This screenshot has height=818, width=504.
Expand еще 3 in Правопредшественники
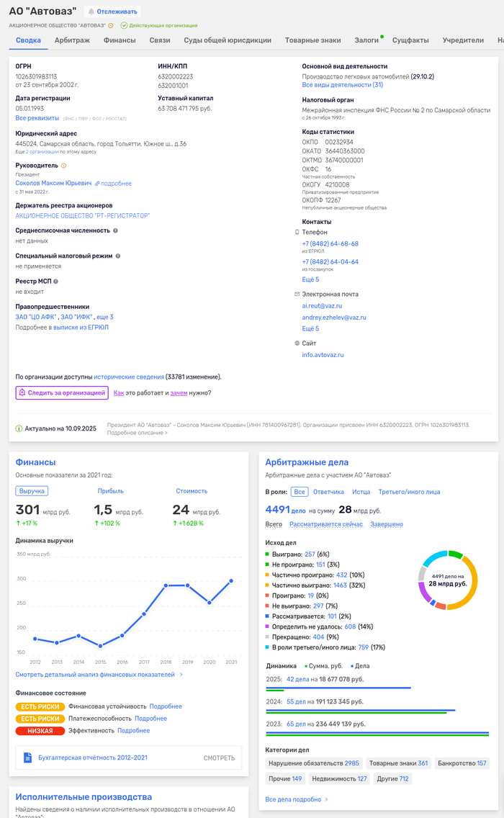pyautogui.click(x=105, y=317)
